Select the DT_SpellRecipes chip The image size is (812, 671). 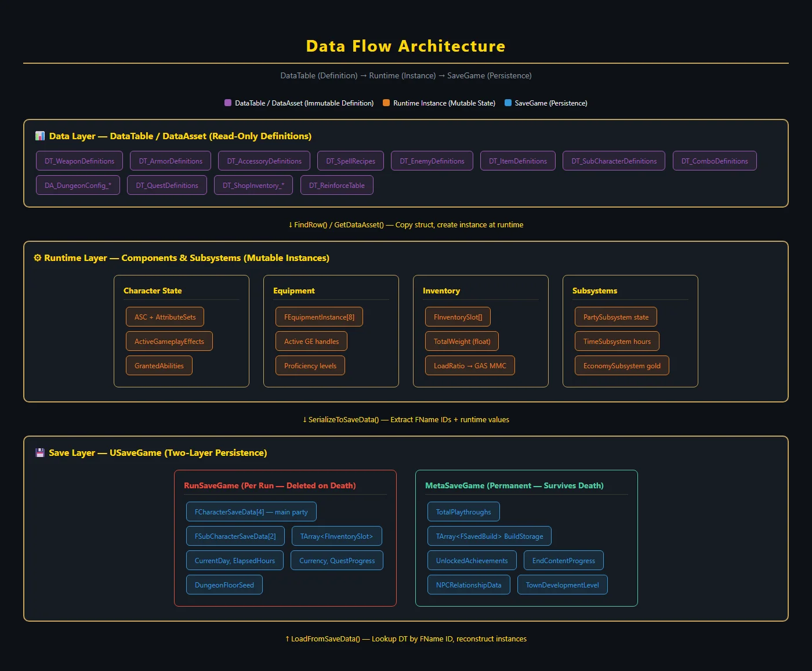click(x=350, y=161)
